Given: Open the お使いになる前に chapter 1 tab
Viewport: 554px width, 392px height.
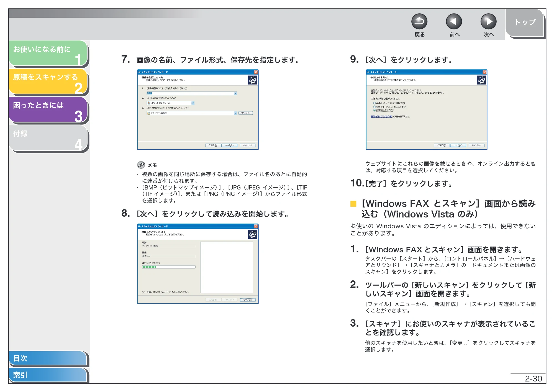Looking at the screenshot, I should (x=48, y=53).
